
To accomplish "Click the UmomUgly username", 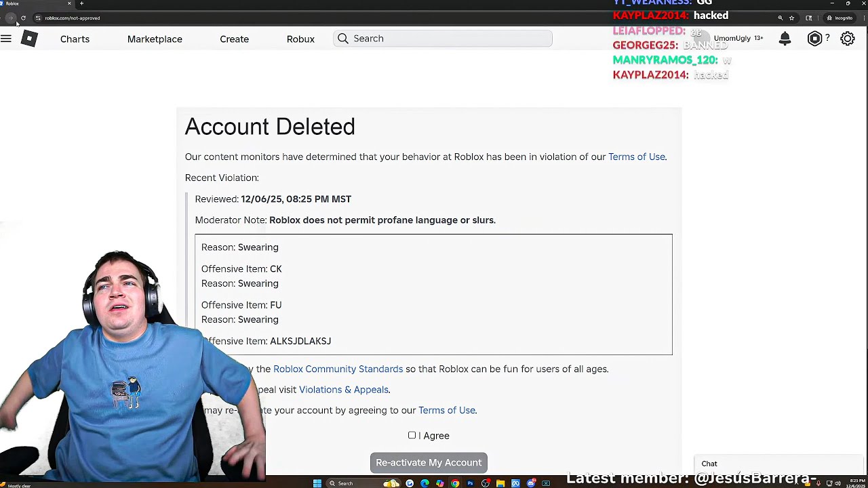I will coord(732,39).
